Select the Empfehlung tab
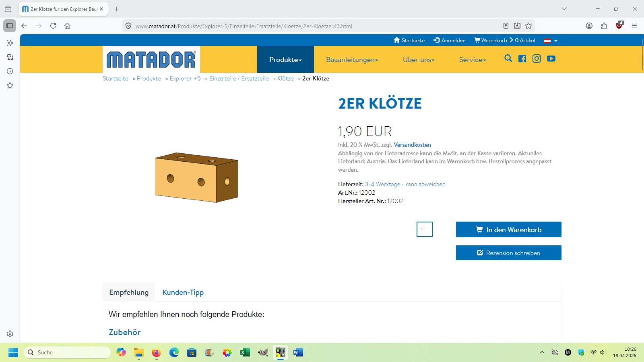 129,292
